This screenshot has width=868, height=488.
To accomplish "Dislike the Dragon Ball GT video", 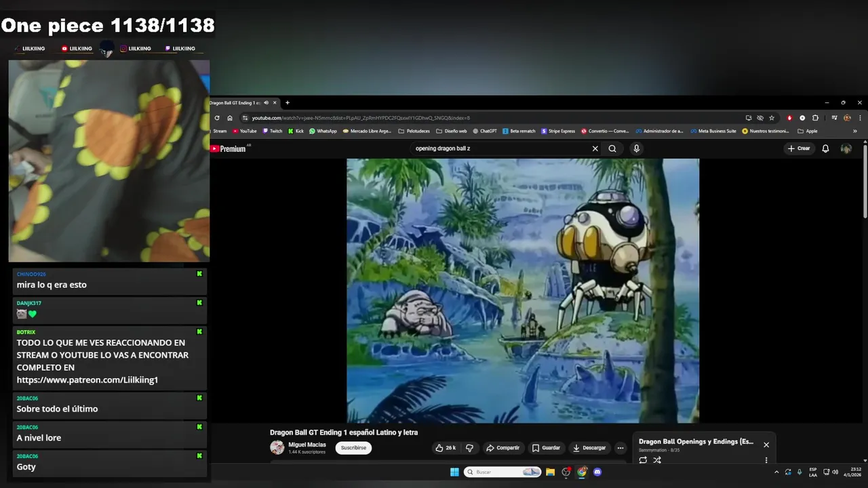I will pos(469,448).
